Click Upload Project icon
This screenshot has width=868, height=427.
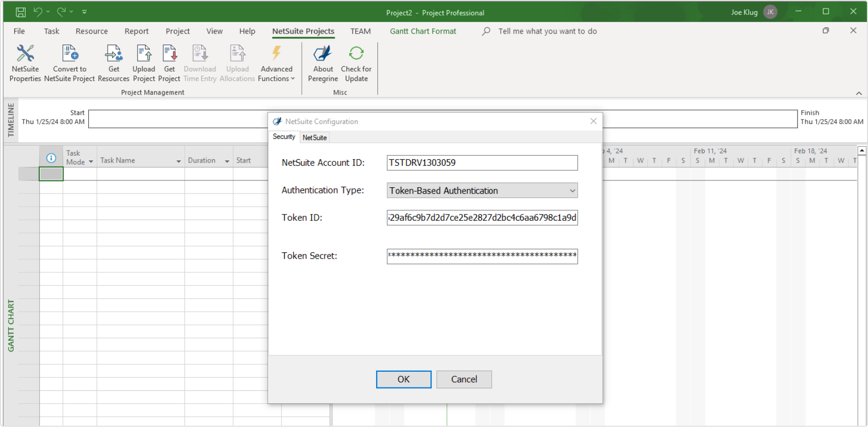pyautogui.click(x=143, y=63)
